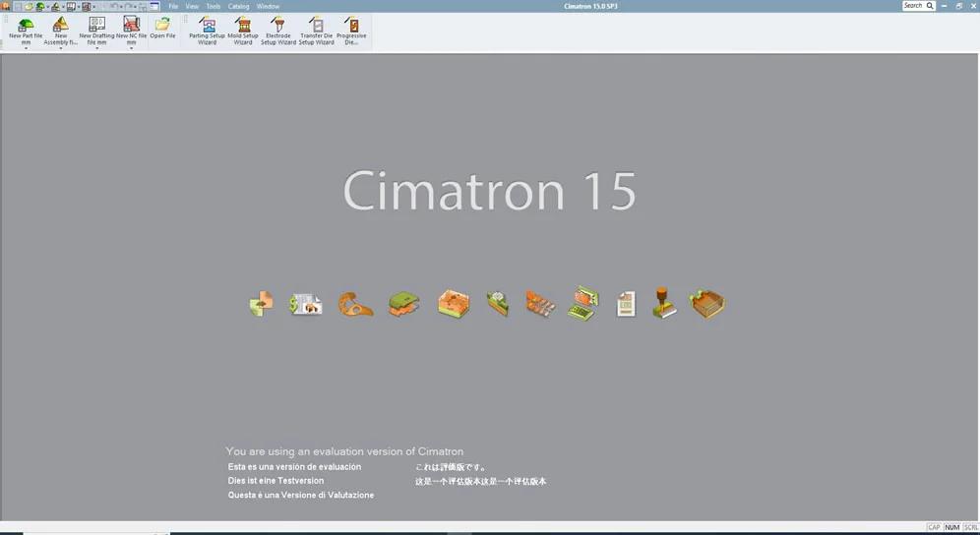Click the progressive die strip module icon
980x535 pixels.
540,304
